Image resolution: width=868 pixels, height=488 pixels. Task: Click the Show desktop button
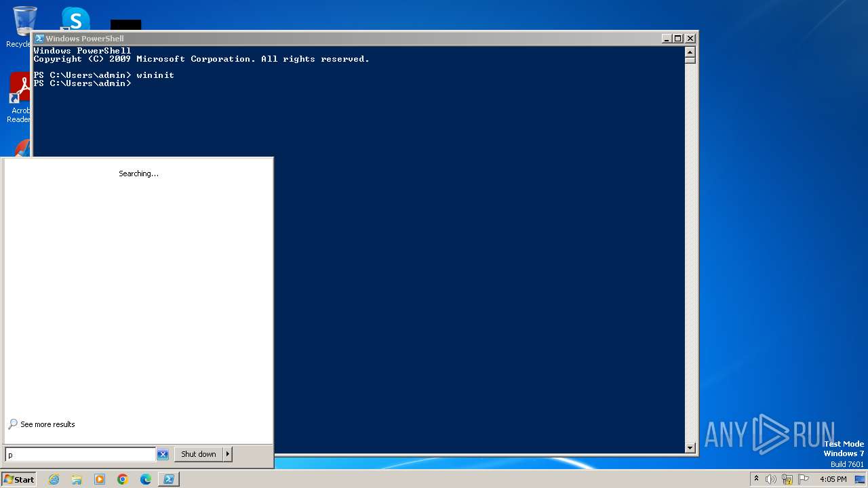pos(861,479)
